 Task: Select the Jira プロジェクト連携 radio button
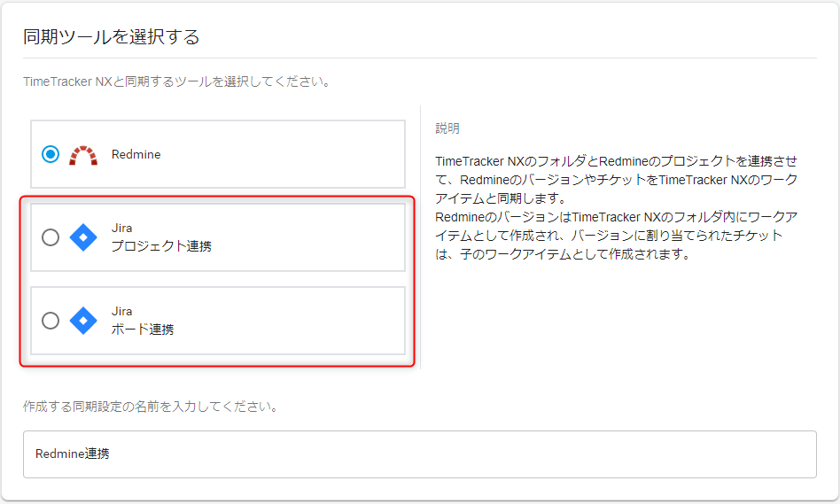[51, 237]
